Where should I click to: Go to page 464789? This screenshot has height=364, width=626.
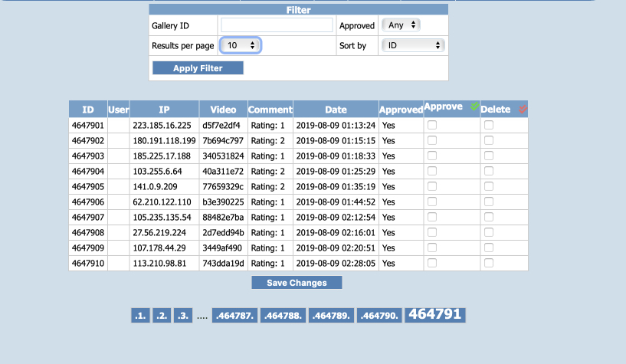point(331,315)
